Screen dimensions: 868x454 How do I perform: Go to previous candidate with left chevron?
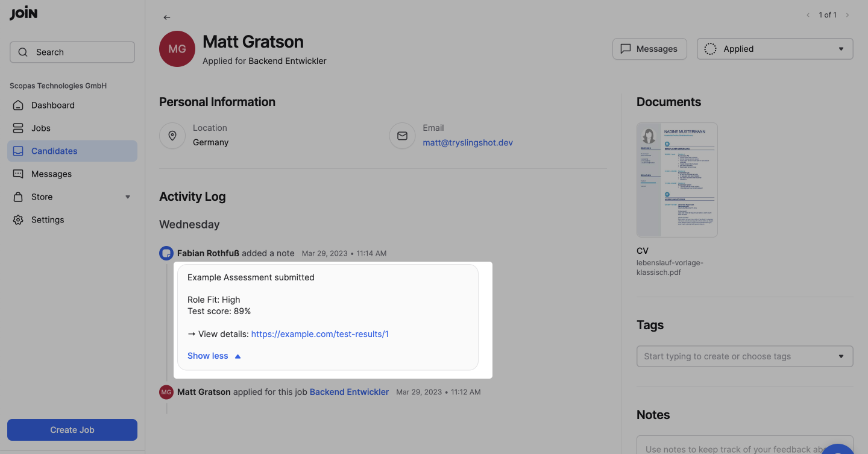pyautogui.click(x=808, y=15)
